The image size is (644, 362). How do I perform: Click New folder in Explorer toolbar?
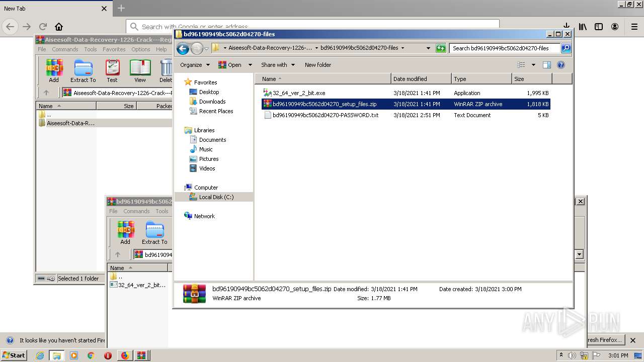[x=318, y=65]
